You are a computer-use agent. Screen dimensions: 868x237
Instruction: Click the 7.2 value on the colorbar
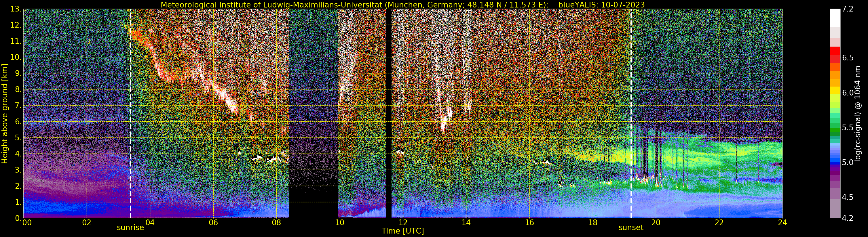click(848, 9)
